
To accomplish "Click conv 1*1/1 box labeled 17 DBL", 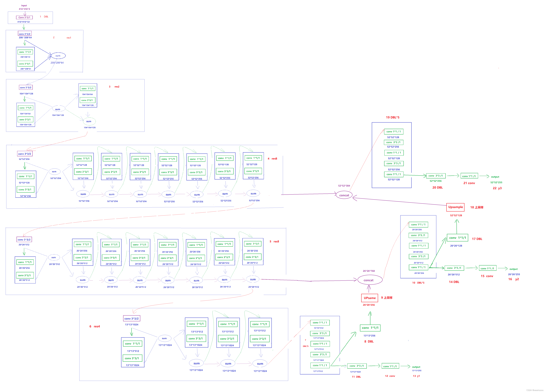I will point(457,238).
